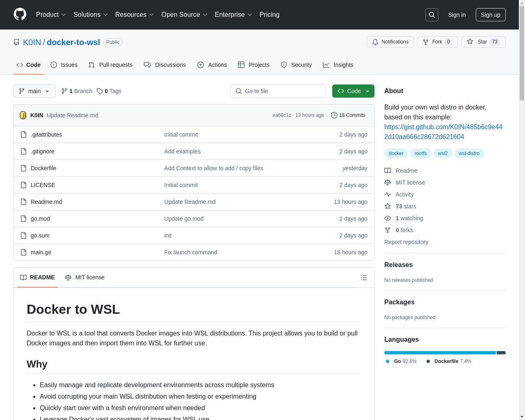Open the Security tab
The image size is (525, 420).
[296, 65]
